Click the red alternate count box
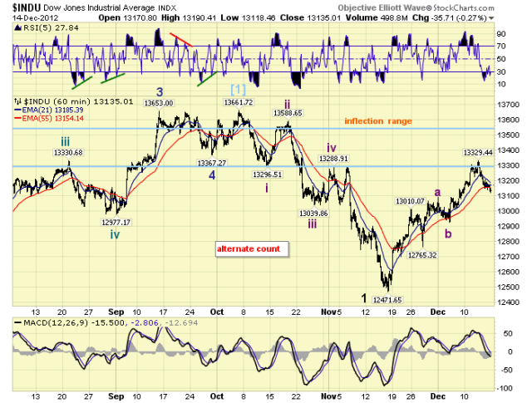 coord(252,249)
